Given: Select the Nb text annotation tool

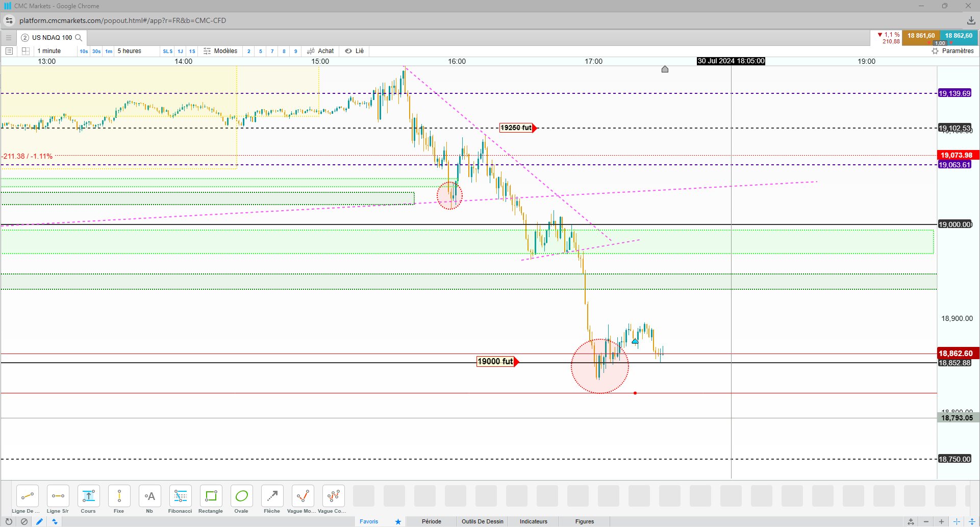Looking at the screenshot, I should click(x=150, y=496).
